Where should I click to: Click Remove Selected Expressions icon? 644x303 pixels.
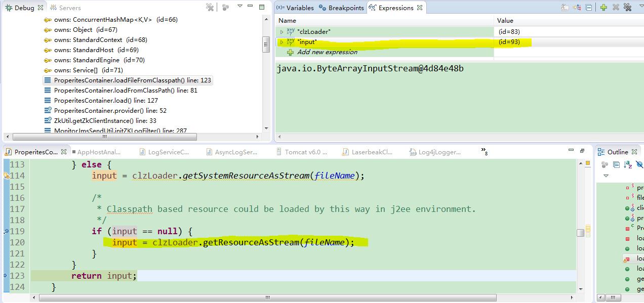coord(616,8)
